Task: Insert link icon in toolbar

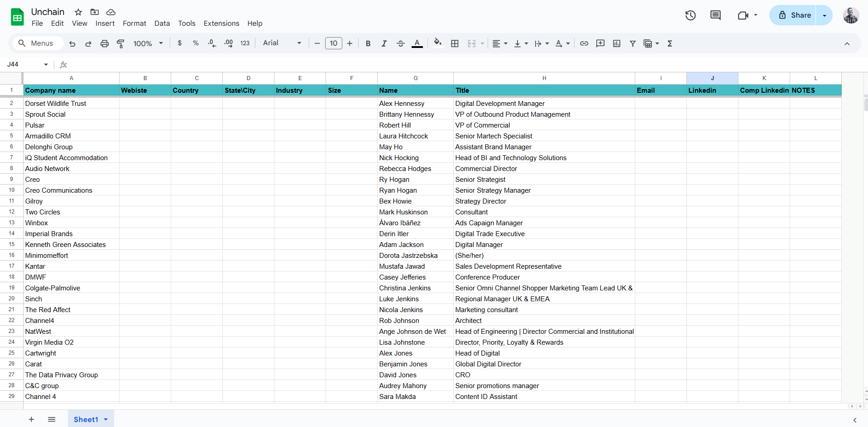Action: click(584, 43)
